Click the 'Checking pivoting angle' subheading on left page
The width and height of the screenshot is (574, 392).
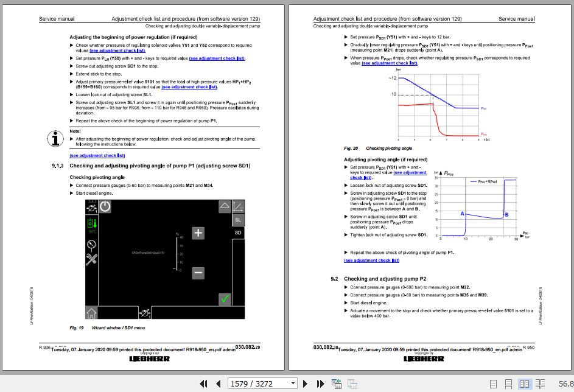pyautogui.click(x=97, y=177)
